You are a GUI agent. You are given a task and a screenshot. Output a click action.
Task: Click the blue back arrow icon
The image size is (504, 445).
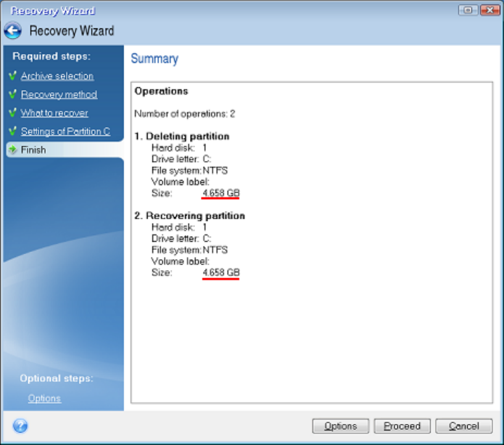tap(13, 31)
